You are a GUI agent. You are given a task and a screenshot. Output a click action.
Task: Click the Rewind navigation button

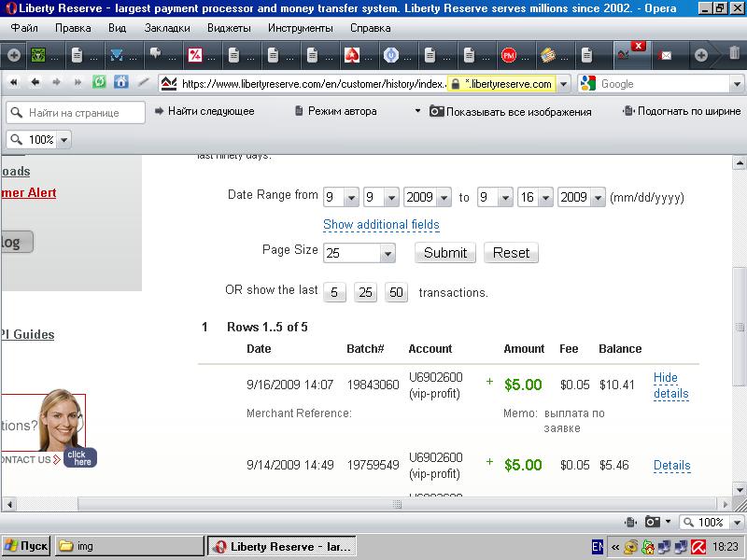(x=14, y=82)
